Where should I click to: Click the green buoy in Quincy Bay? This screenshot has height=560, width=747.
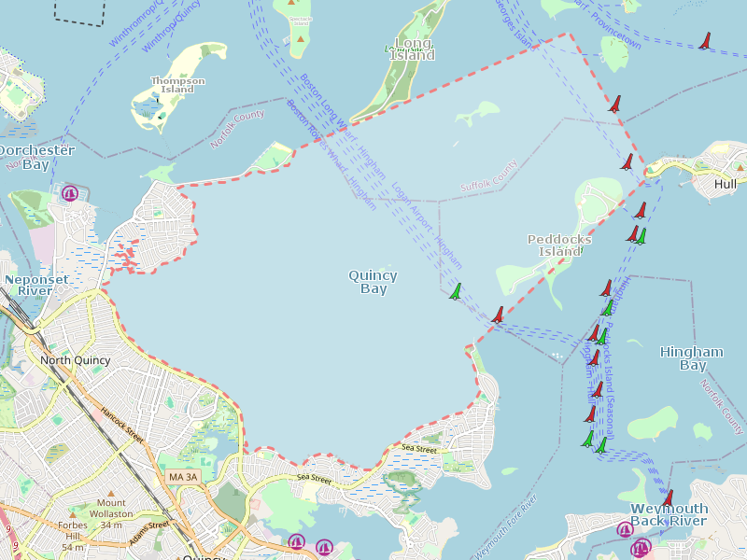point(456,292)
